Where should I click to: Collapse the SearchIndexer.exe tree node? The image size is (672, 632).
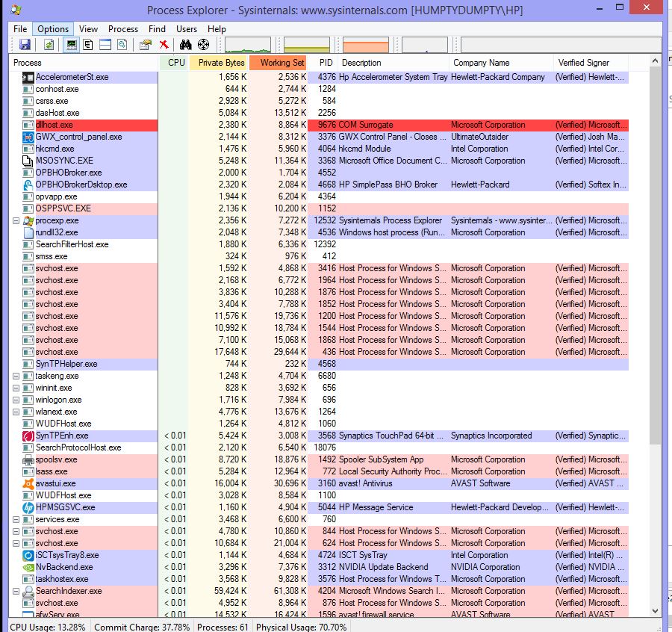coord(16,591)
